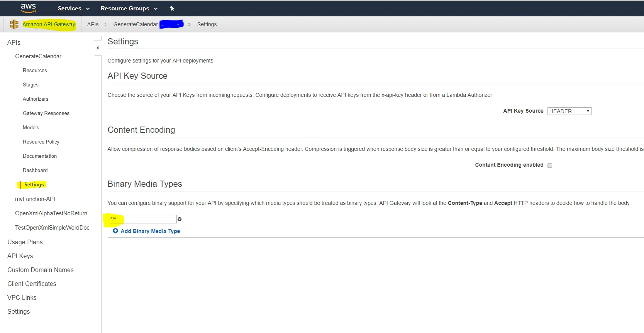Image resolution: width=644 pixels, height=333 pixels.
Task: Open Authorizers in sidebar
Action: 36,99
